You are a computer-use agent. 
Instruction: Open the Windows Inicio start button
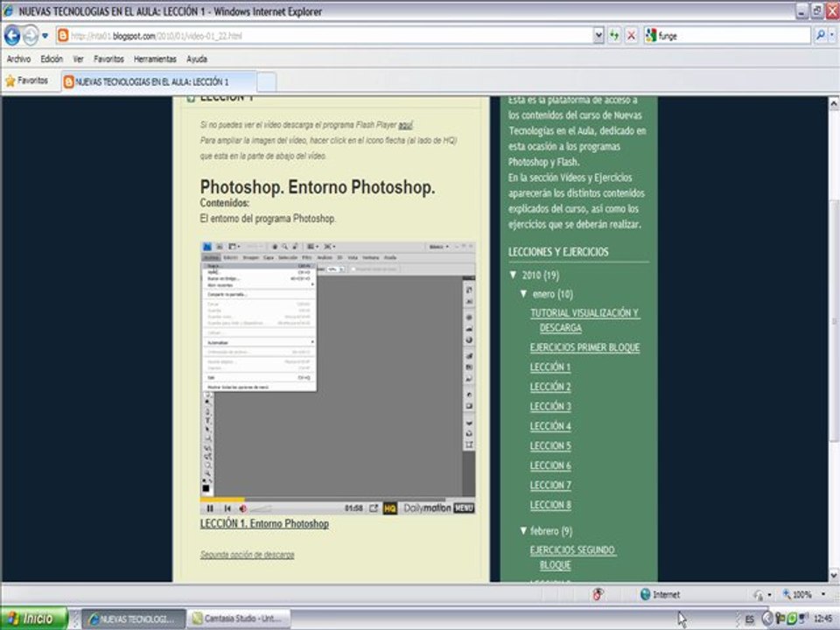[x=34, y=619]
